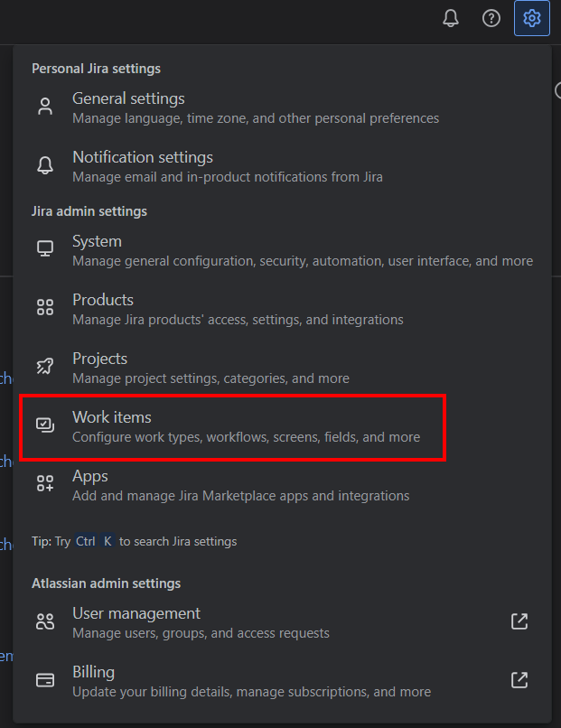Screen dimensions: 561x728
Task: Go to Projects settings label
Action: click(99, 359)
